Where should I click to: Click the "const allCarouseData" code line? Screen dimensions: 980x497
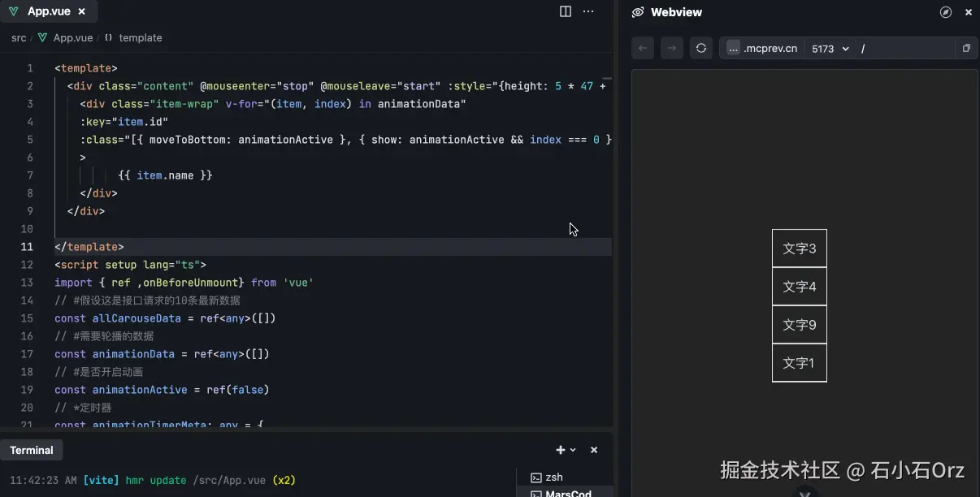point(165,318)
